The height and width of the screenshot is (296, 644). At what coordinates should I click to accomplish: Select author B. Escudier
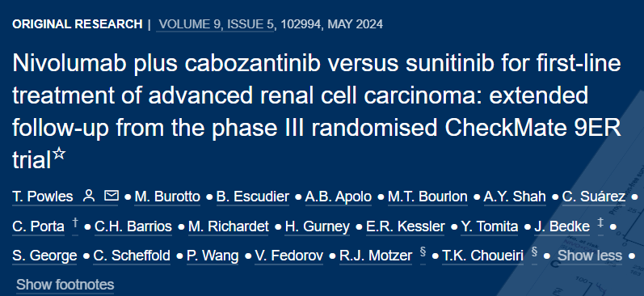point(253,197)
